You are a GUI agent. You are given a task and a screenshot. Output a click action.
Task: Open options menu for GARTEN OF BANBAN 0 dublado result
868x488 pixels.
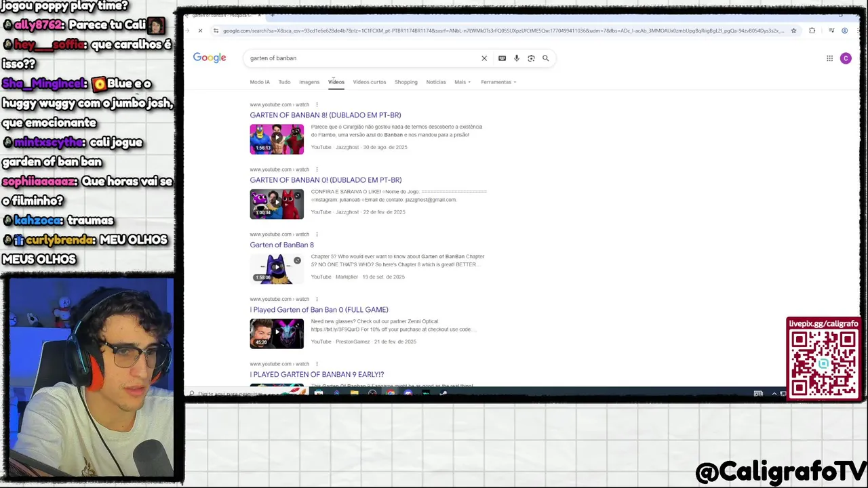(317, 169)
